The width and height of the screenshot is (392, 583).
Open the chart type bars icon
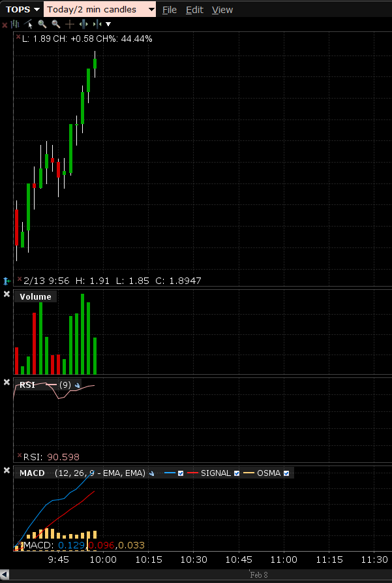[x=15, y=24]
